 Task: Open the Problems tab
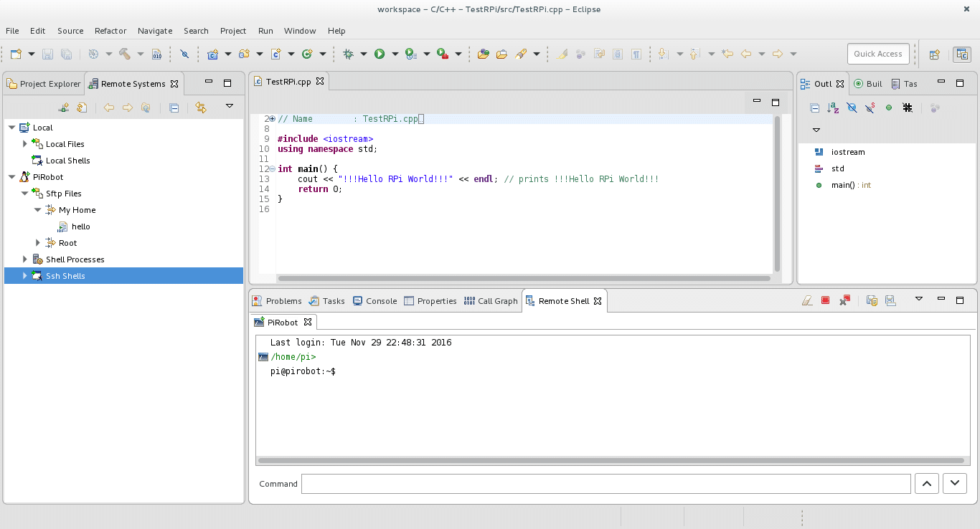[x=277, y=301]
